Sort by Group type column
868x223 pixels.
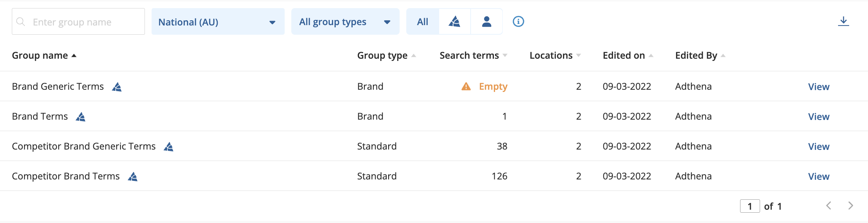coord(387,55)
